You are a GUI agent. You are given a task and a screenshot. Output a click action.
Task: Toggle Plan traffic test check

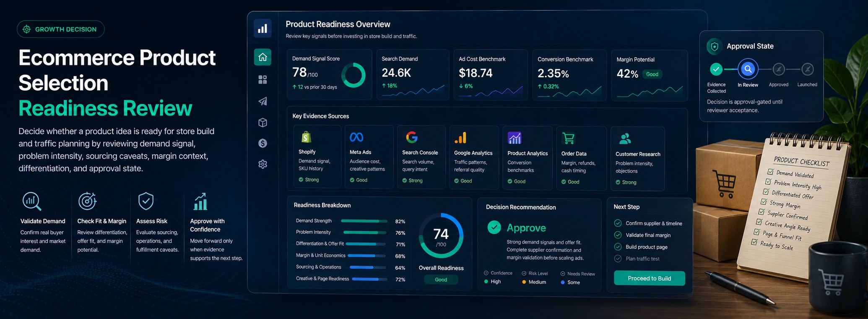pyautogui.click(x=618, y=259)
